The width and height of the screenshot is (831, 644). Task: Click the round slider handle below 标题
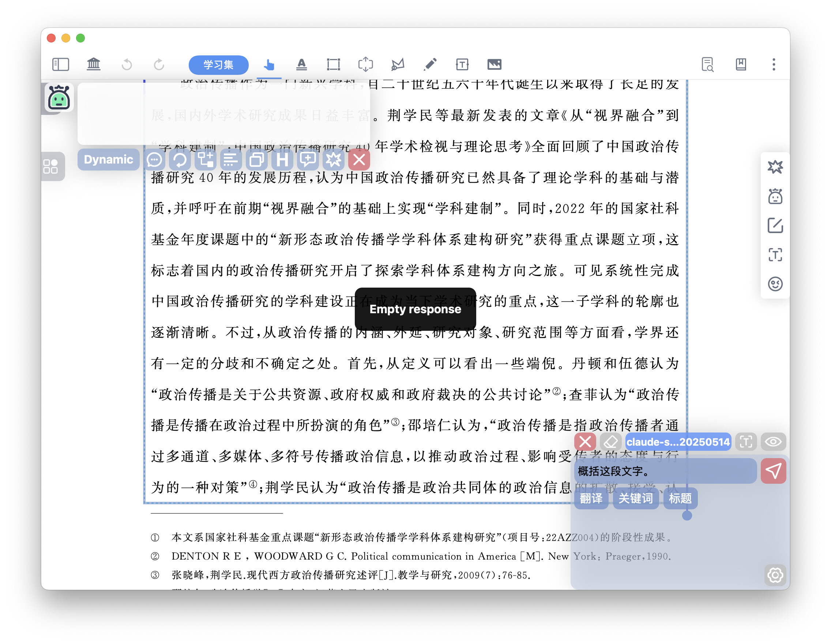pos(687,515)
